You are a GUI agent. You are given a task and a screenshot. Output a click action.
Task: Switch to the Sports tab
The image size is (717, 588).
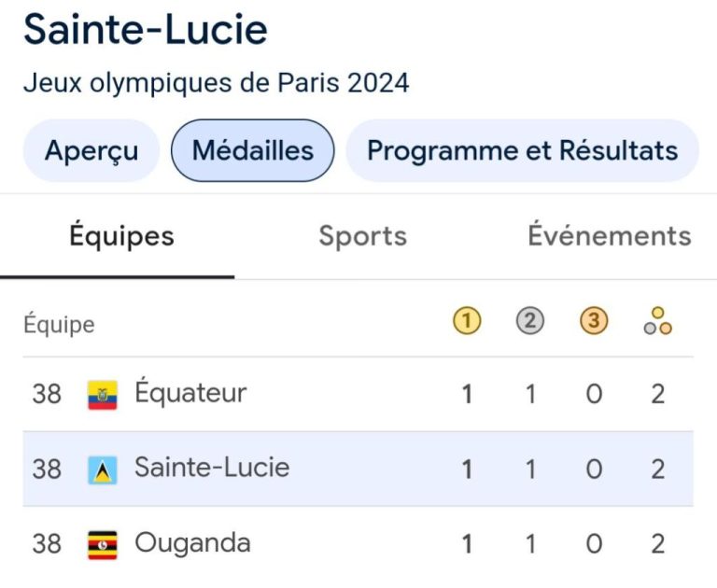[362, 236]
